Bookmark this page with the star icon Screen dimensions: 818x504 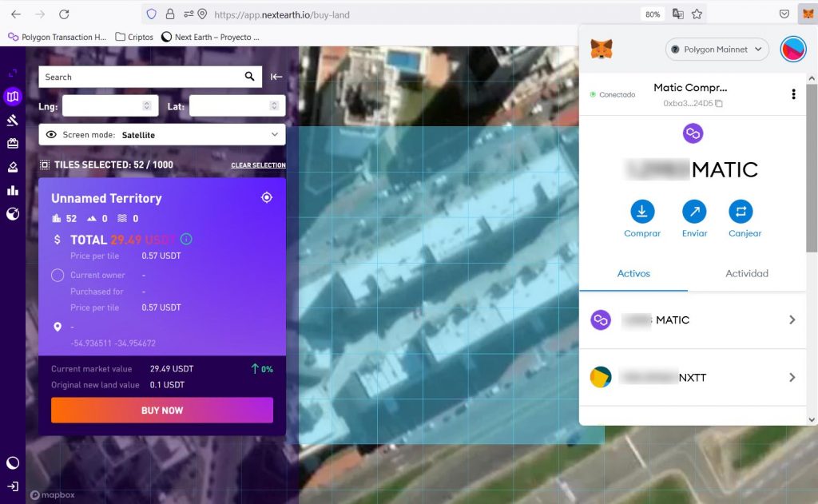click(x=697, y=14)
